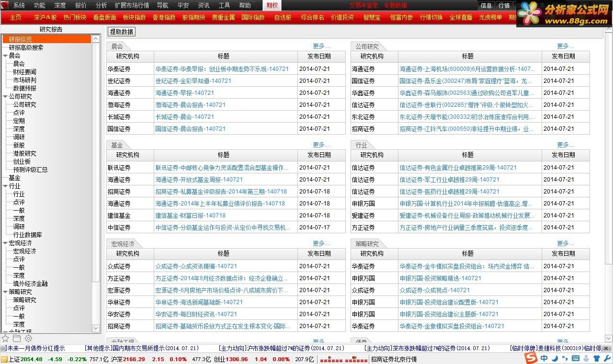Screen dimensions: 613x364
Task: Click the 交易未登录 login text
Action: click(x=363, y=5)
